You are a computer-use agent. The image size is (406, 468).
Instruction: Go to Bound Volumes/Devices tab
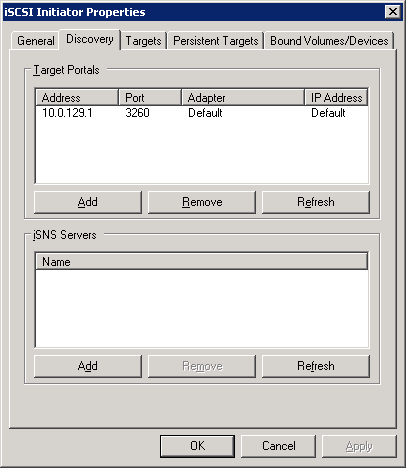329,41
